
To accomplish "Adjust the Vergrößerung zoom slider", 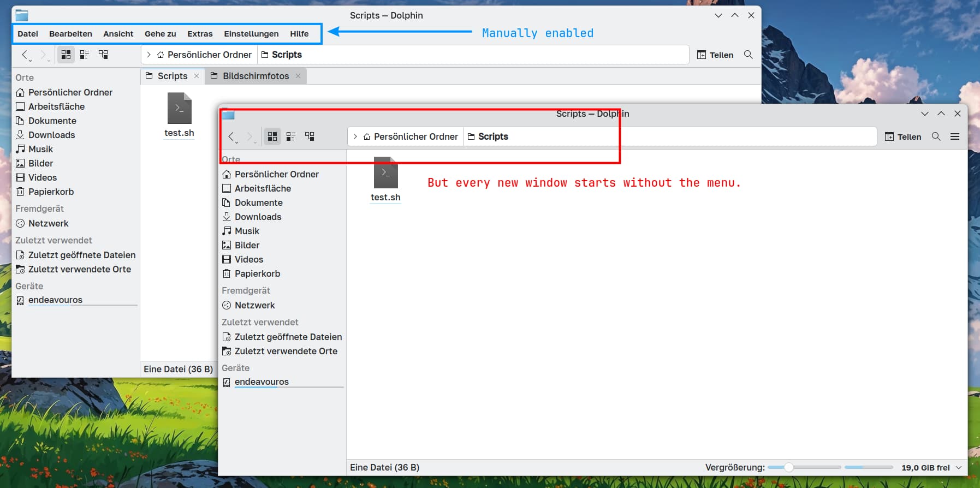I will click(788, 468).
